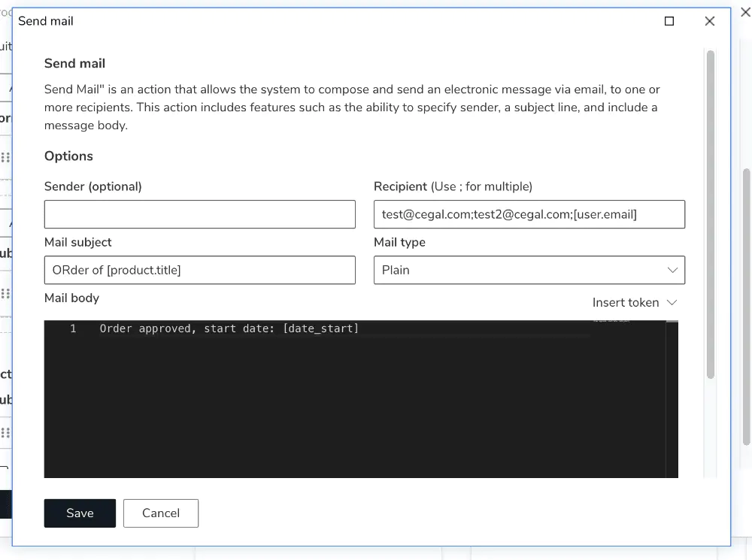The image size is (752, 560).
Task: Expand the Insert token menu
Action: click(634, 302)
